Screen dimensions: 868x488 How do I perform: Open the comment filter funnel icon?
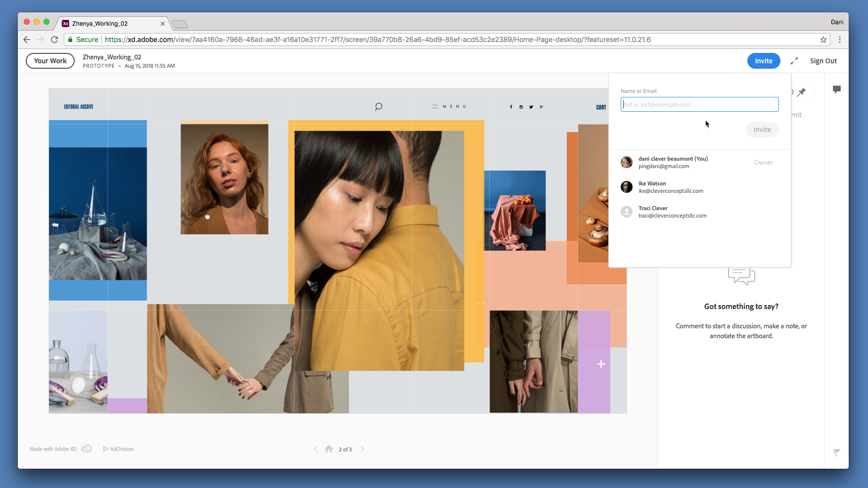pos(836,452)
